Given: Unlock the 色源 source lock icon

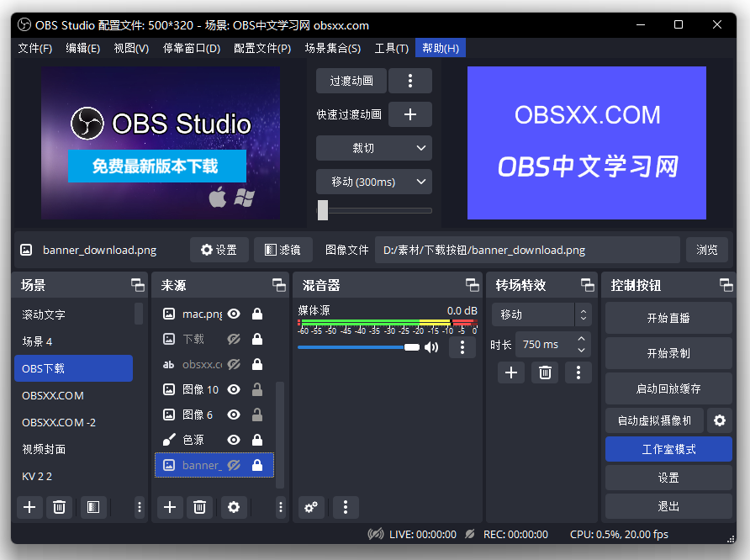Looking at the screenshot, I should [x=257, y=440].
